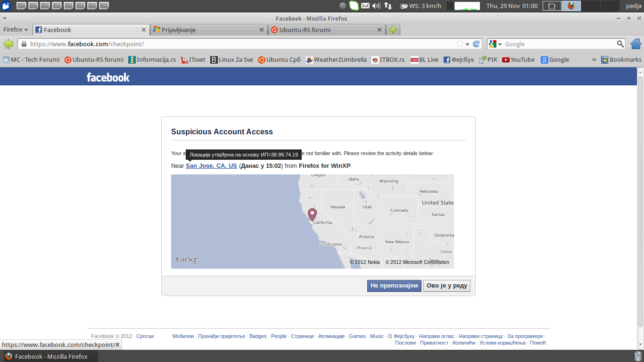Open the weather wind speed indicator
Screen dimensions: 644x362
point(421,6)
